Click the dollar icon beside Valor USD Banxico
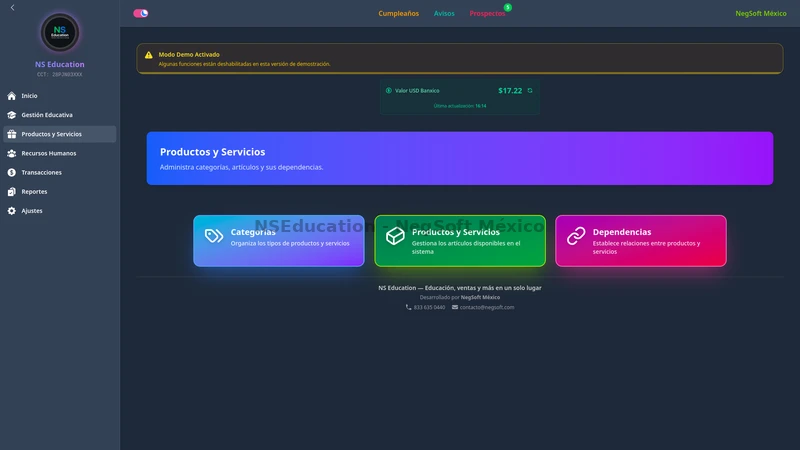 coord(389,90)
